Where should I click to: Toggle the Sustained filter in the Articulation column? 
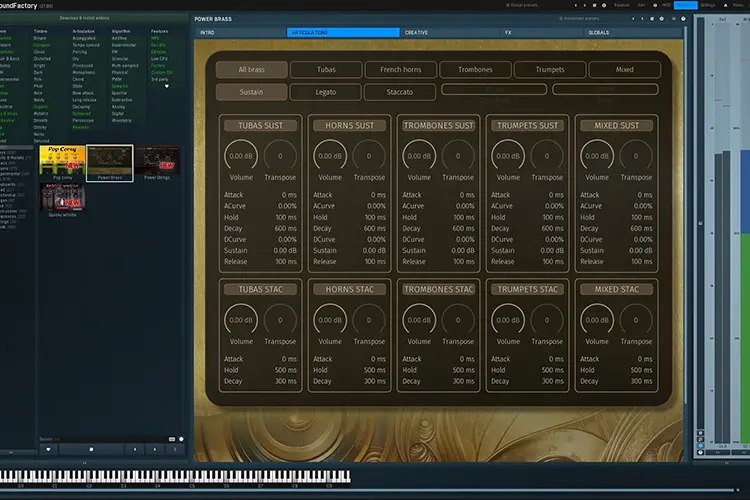pyautogui.click(x=81, y=113)
